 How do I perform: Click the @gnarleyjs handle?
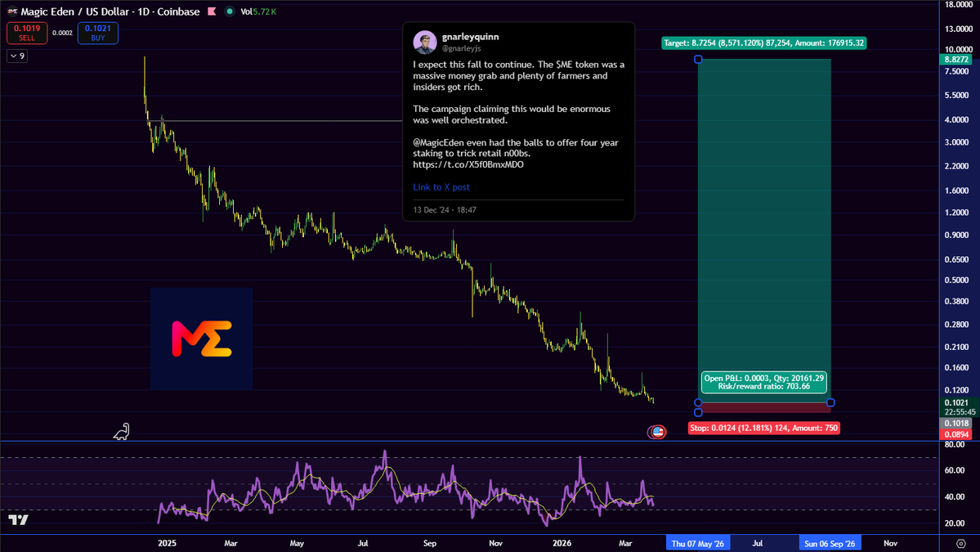461,48
